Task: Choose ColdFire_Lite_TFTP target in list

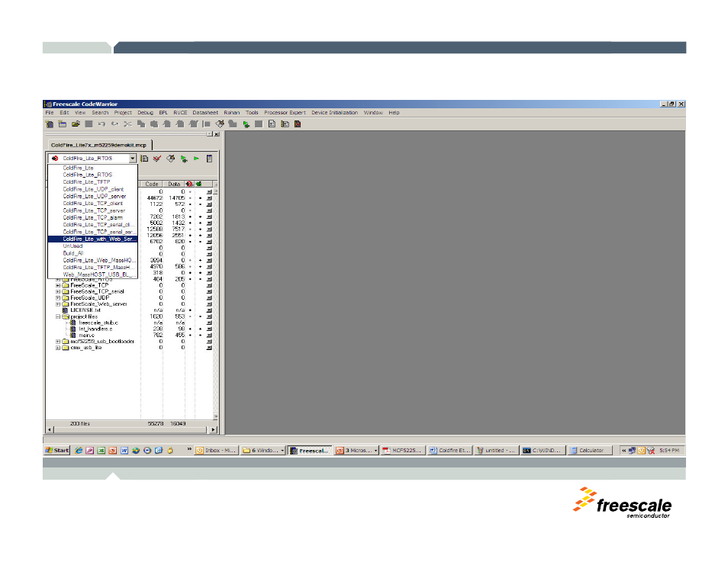Action: tap(92, 182)
